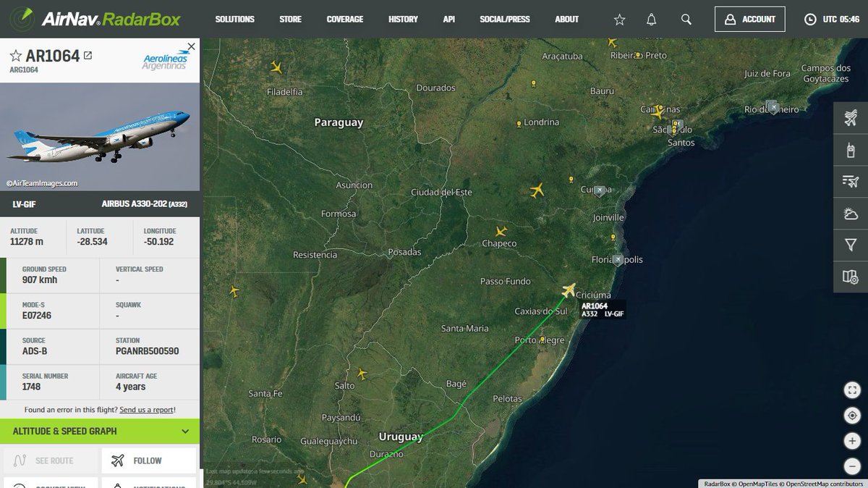Select the aircraft near Salto
The height and width of the screenshot is (488, 868).
point(362,374)
